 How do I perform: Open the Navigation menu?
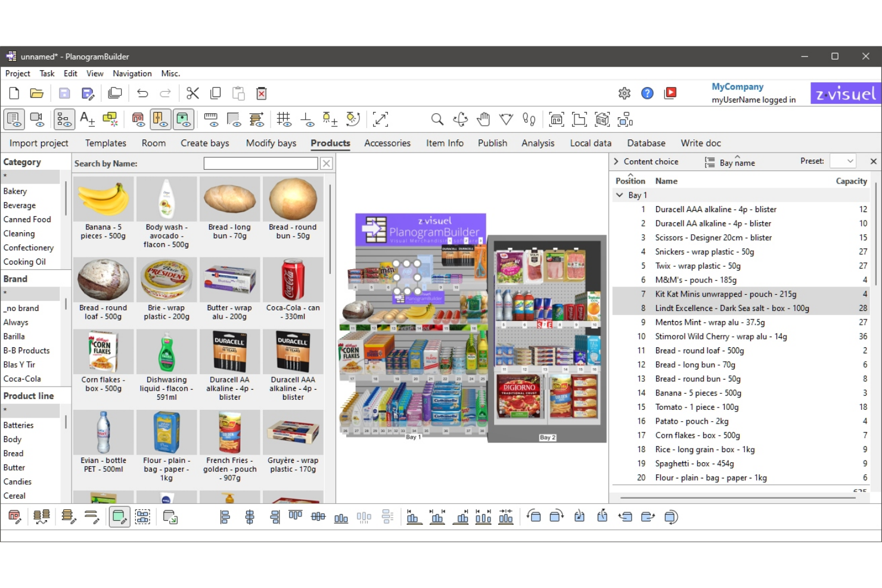(132, 73)
